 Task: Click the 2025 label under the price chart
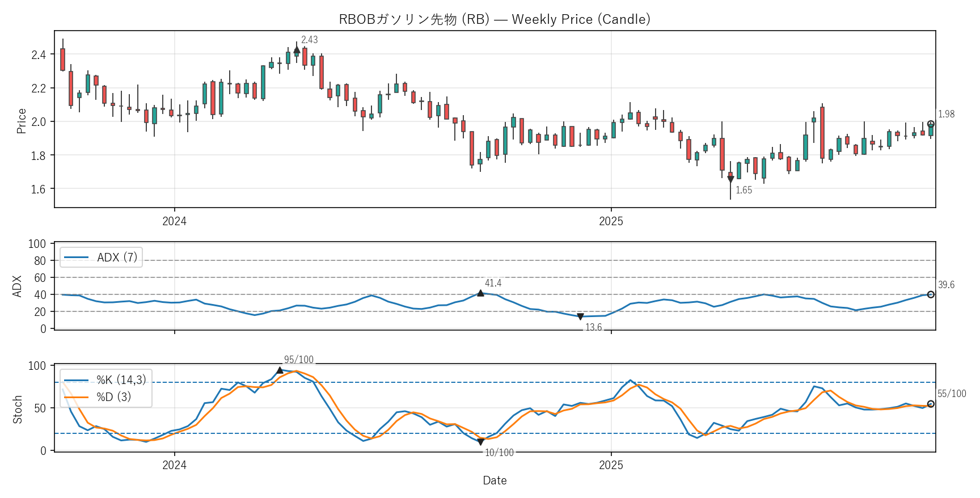pos(611,221)
